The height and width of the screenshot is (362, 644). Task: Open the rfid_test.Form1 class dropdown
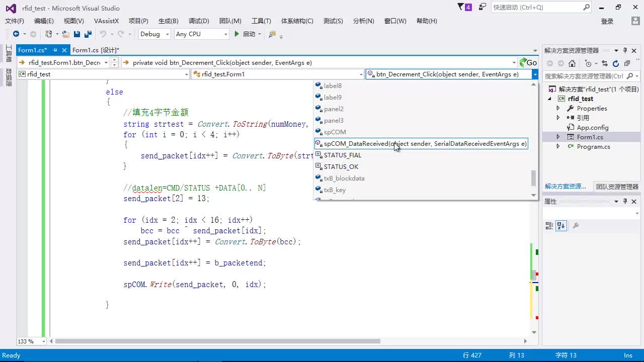pos(278,74)
